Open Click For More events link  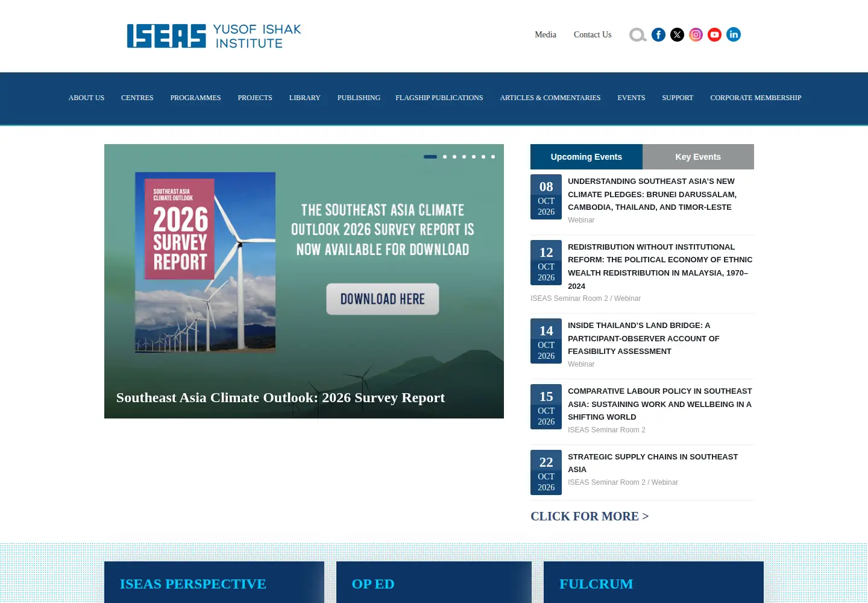point(590,516)
